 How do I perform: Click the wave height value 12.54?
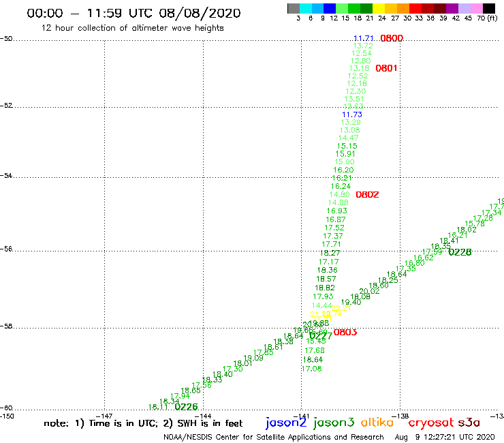pyautogui.click(x=362, y=53)
